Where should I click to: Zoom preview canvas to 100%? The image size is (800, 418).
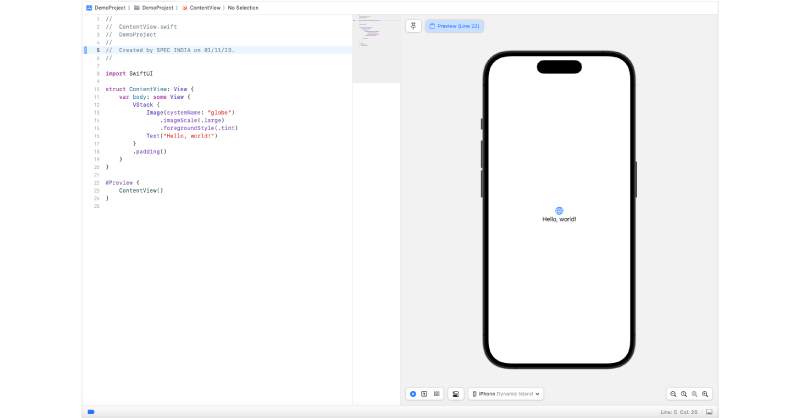(x=684, y=394)
